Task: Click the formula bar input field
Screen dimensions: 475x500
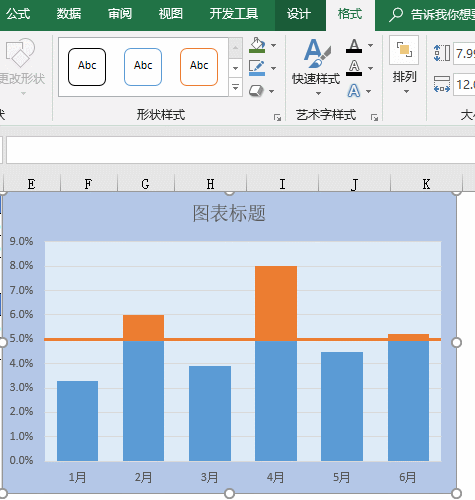Action: click(x=240, y=150)
